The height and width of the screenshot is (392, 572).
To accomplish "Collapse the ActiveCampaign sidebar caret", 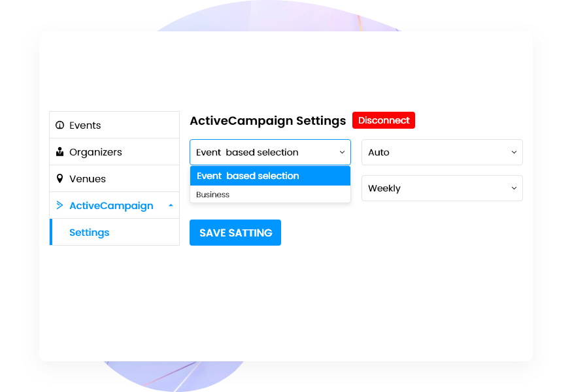I will (x=170, y=204).
